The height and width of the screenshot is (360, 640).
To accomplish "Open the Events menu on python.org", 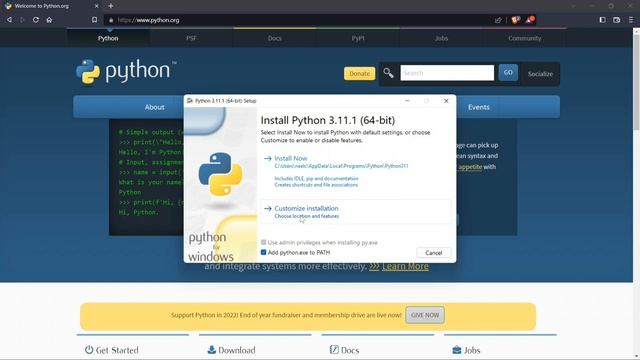I will (479, 107).
